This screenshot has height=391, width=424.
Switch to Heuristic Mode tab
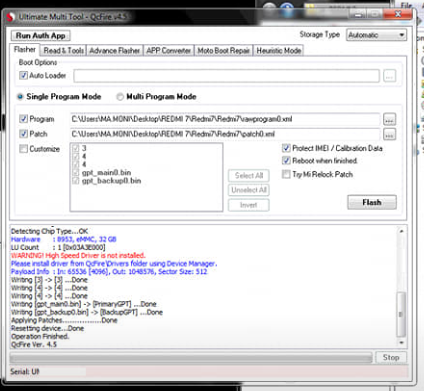(x=279, y=51)
